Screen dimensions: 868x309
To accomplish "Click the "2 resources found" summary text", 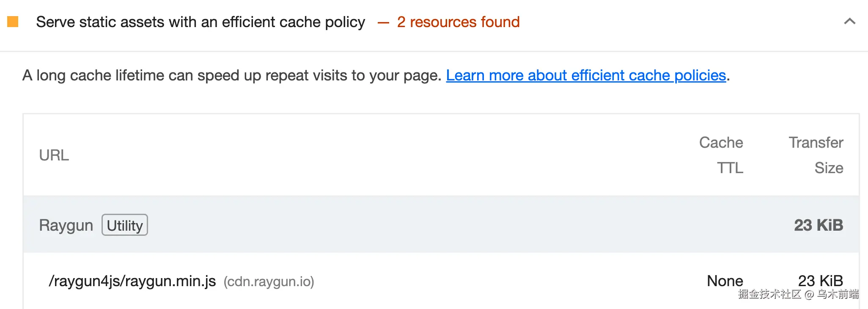I will click(x=458, y=22).
